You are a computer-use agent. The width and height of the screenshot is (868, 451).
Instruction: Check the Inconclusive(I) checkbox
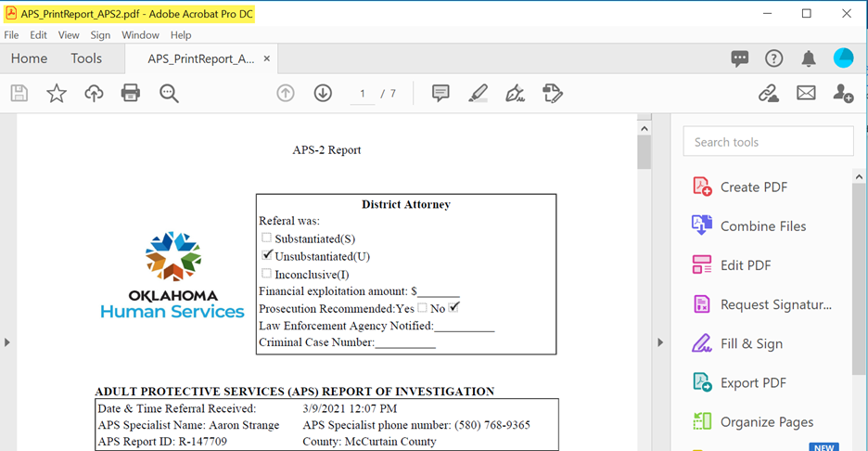pos(266,273)
